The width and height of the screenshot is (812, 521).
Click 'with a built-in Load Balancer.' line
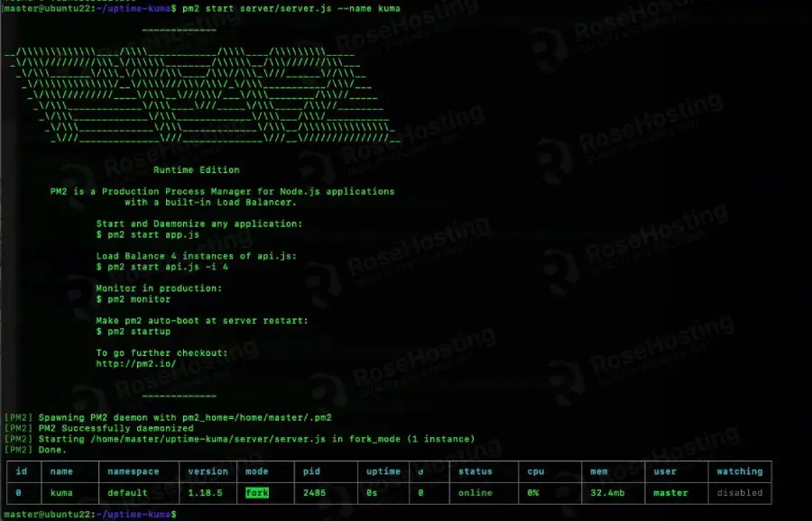tap(211, 202)
